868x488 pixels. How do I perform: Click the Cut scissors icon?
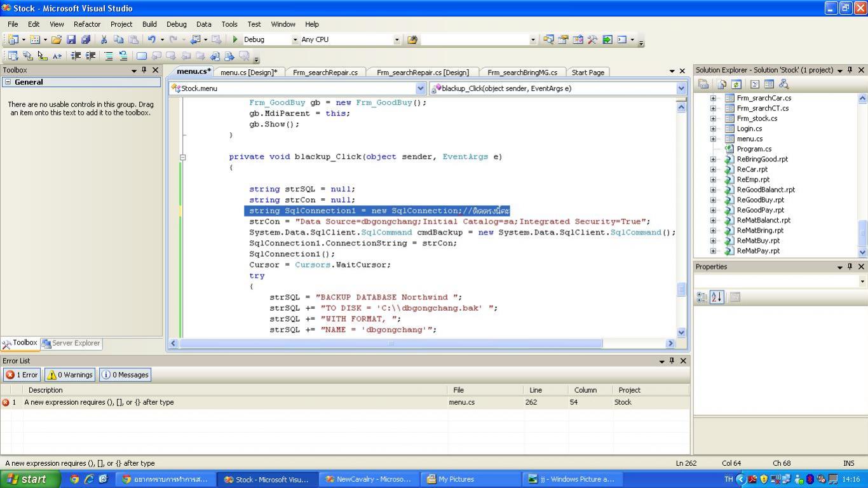[104, 39]
